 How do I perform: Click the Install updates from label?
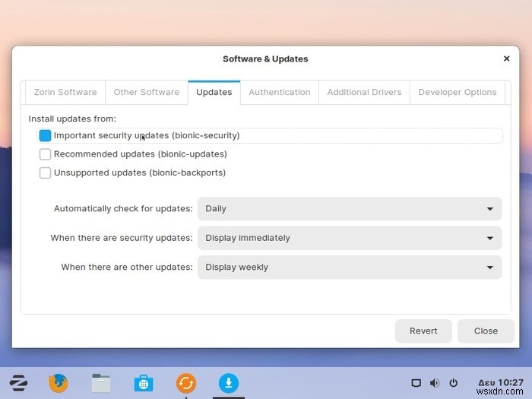point(72,119)
